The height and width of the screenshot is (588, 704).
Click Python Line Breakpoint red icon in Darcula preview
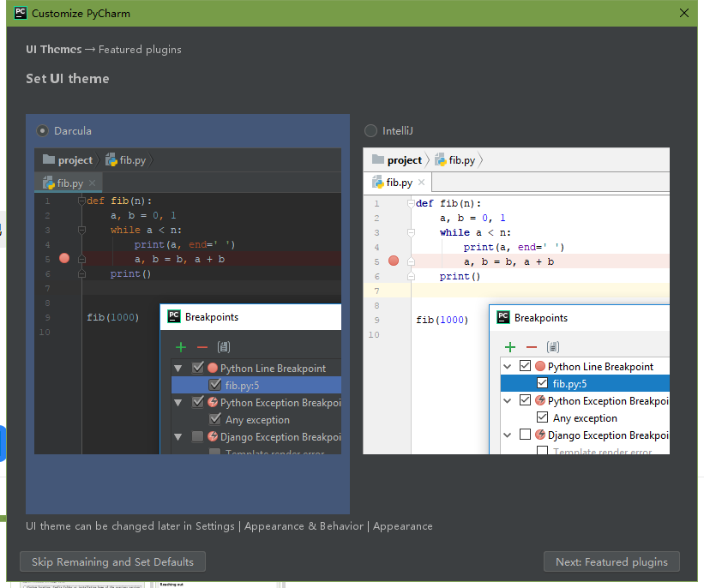click(x=213, y=368)
